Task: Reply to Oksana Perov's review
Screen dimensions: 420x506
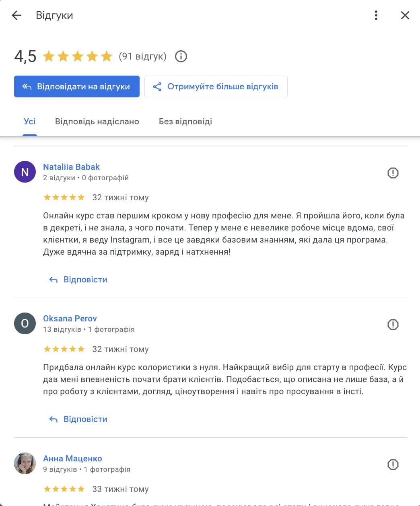Action: pos(78,419)
